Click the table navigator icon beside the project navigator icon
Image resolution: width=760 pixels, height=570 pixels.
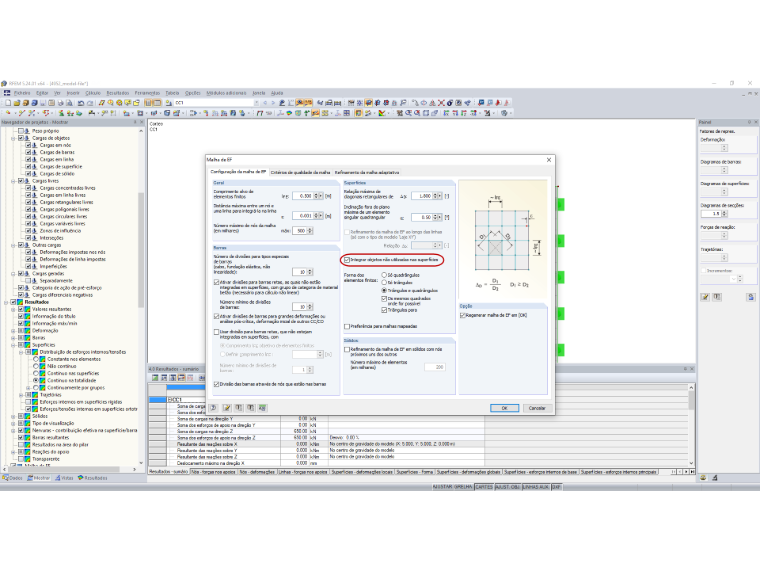[x=157, y=103]
